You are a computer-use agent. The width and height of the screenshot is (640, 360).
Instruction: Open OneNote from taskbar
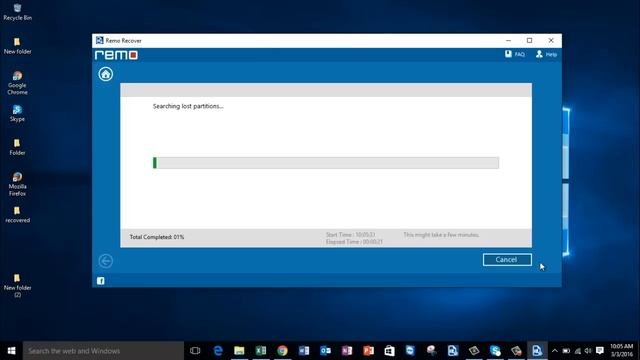347,351
